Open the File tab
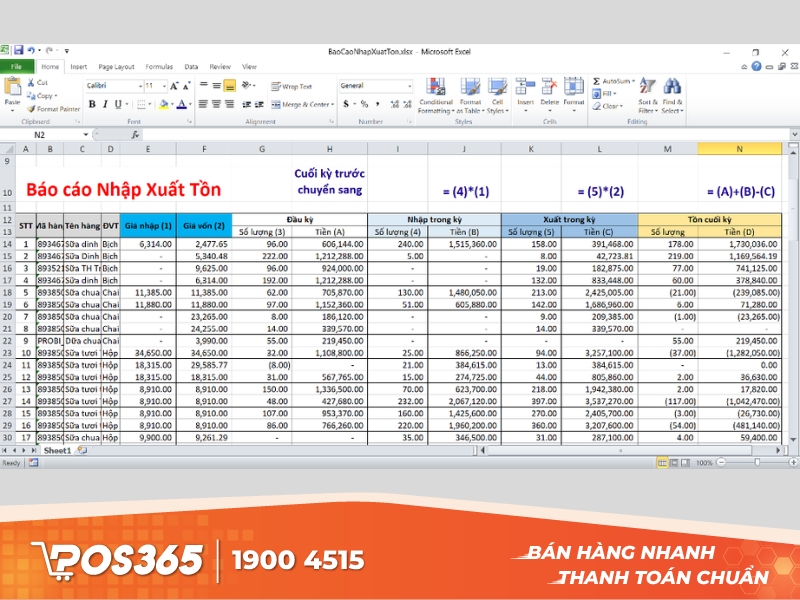Image resolution: width=800 pixels, height=600 pixels. [17, 66]
